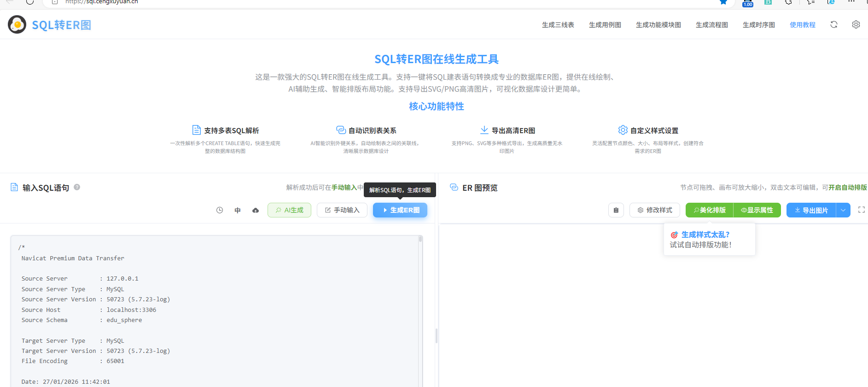Click the 1.00 badge extension icon
The height and width of the screenshot is (387, 868).
click(748, 3)
